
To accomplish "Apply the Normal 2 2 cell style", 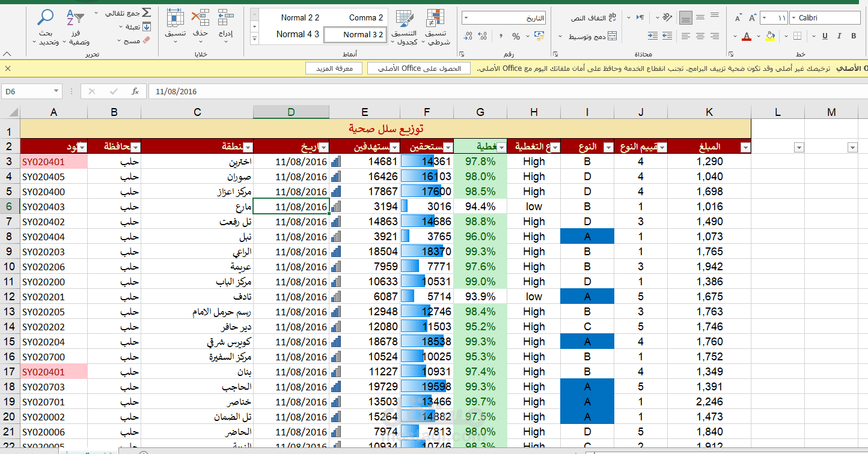I will [300, 17].
